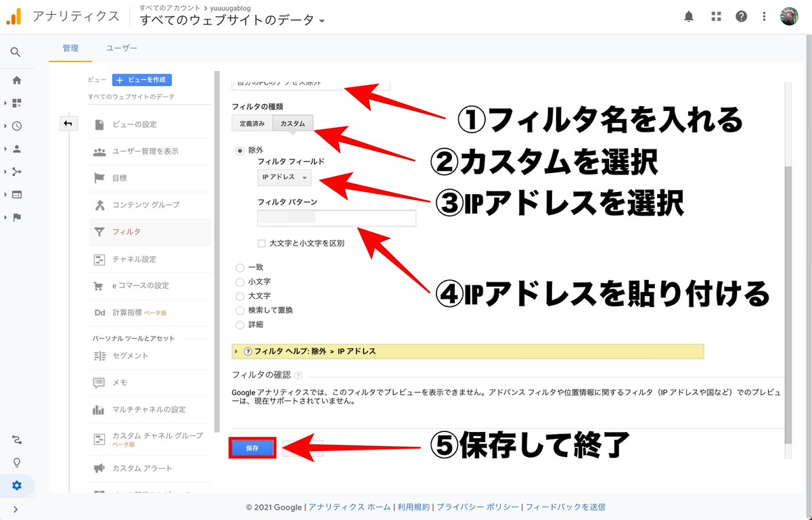Open チャネル設定 menu item
The image size is (812, 520).
[x=150, y=259]
